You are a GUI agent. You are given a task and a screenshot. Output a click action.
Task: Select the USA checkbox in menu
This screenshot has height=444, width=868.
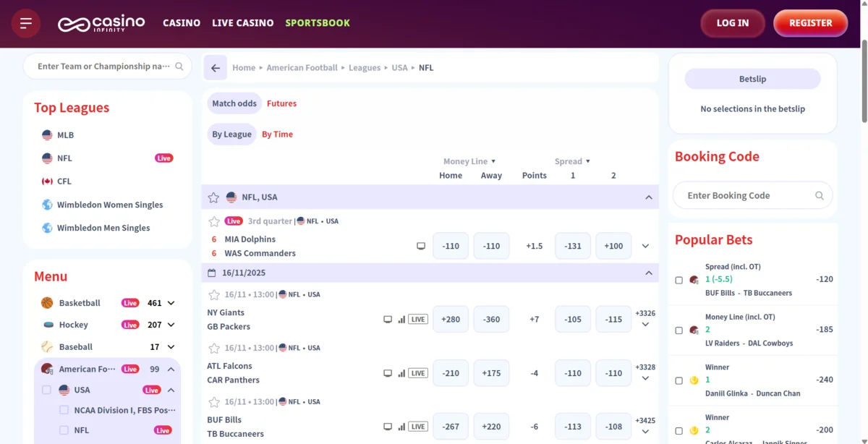[x=47, y=390]
